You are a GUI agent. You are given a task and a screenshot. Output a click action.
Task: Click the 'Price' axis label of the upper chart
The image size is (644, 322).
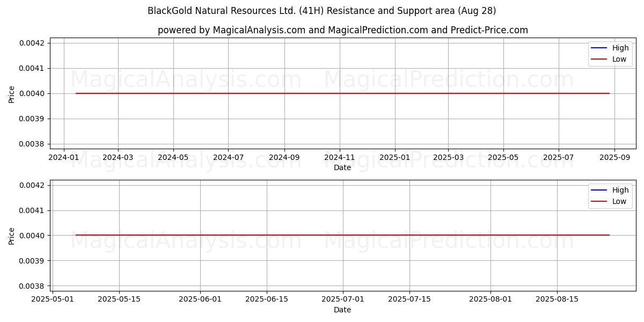pyautogui.click(x=12, y=93)
